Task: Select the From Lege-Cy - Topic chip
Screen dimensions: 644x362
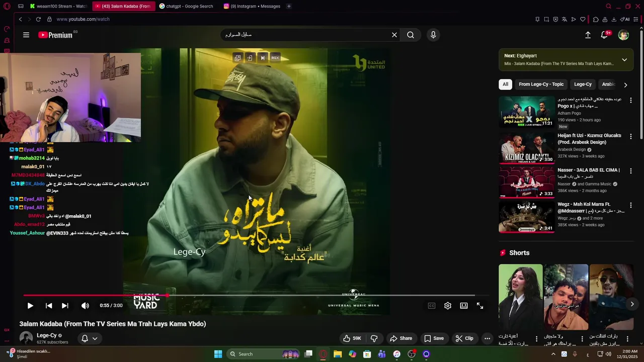Action: (541, 84)
